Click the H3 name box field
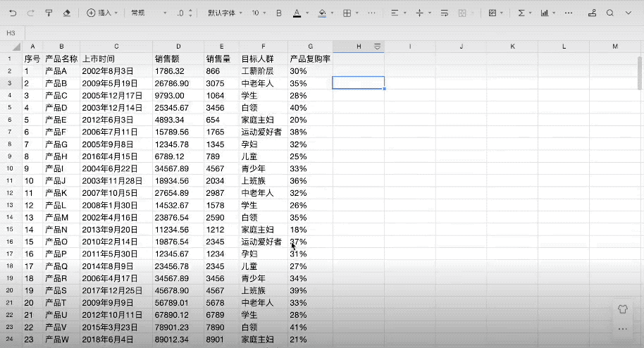Viewport: 644px width, 348px height. (x=11, y=32)
